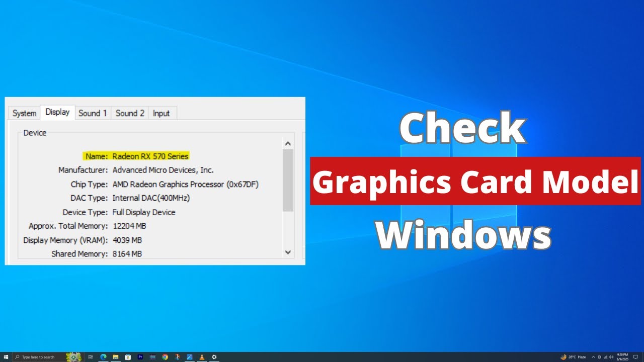The height and width of the screenshot is (362, 644).
Task: Click the shared memory value '8164 MB'
Action: tap(127, 254)
